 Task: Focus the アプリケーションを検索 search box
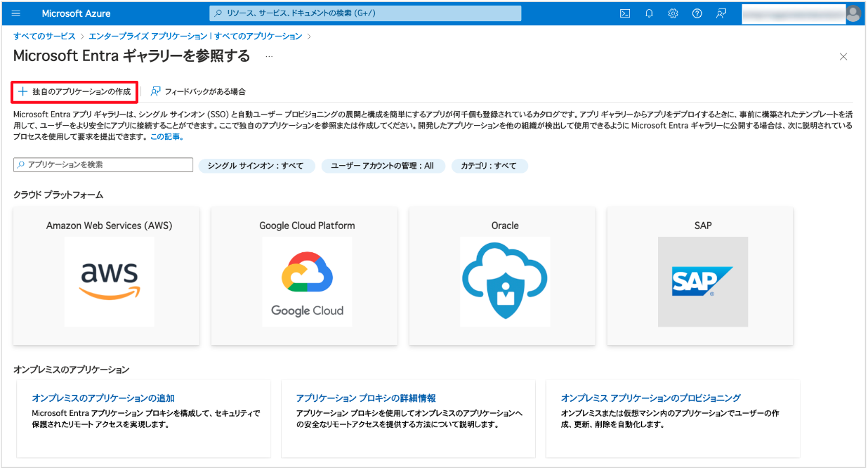point(103,164)
